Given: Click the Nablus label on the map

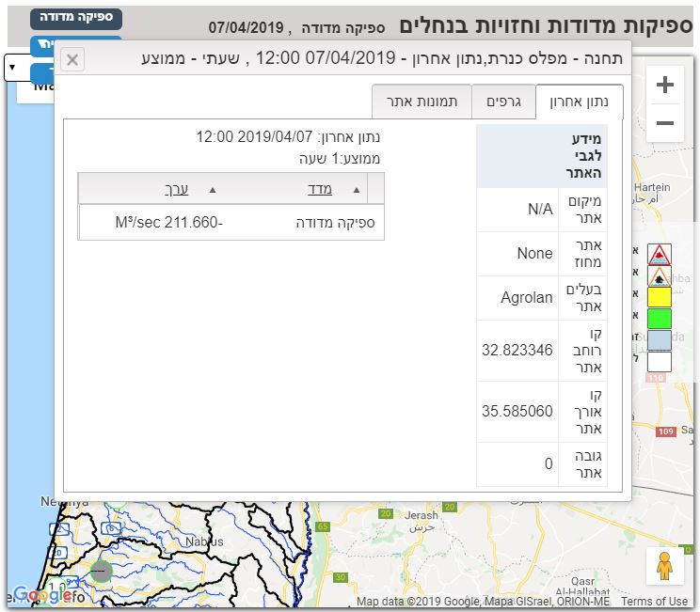Looking at the screenshot, I should 204,541.
